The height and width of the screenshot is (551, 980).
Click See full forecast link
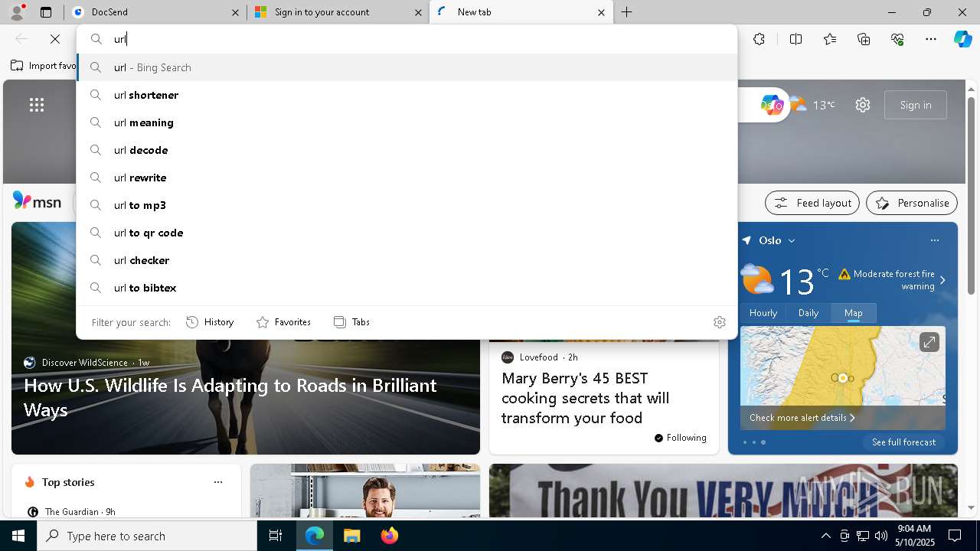point(903,442)
